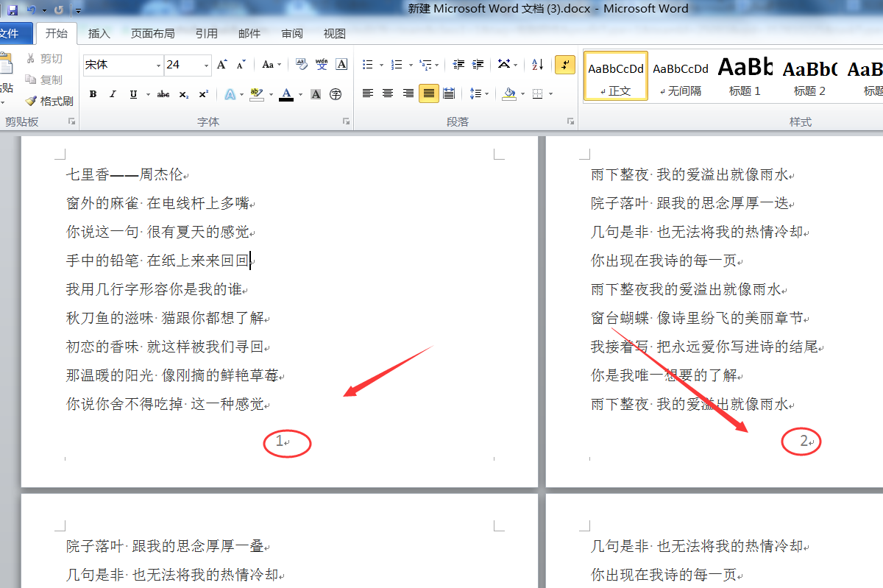Click the Save icon in quick access toolbar
Image resolution: width=883 pixels, height=588 pixels.
coord(13,10)
